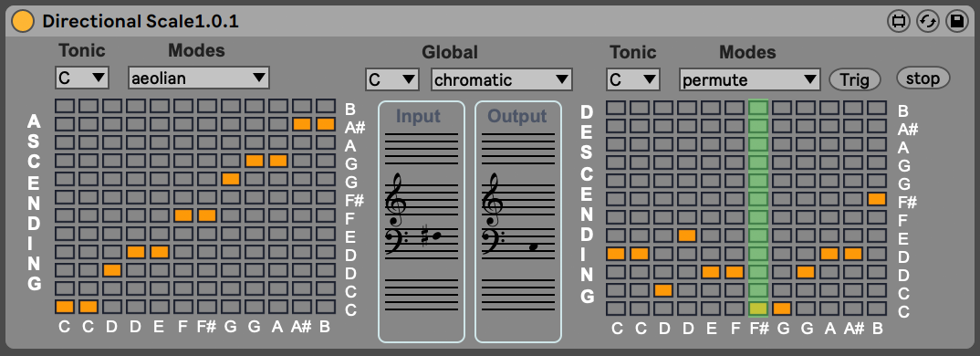The width and height of the screenshot is (980, 356).
Task: Toggle ascending grid cell B to A#
Action: coord(326,124)
